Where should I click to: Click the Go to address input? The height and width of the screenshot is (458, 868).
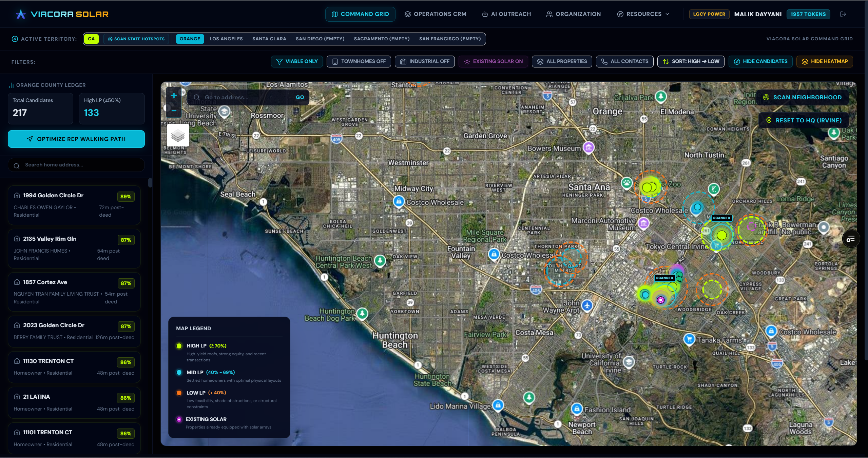click(248, 97)
